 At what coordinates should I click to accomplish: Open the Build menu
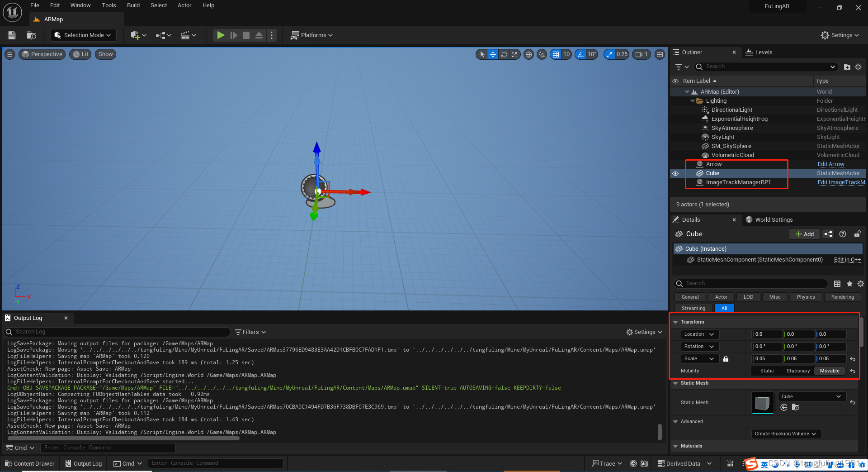tap(133, 5)
